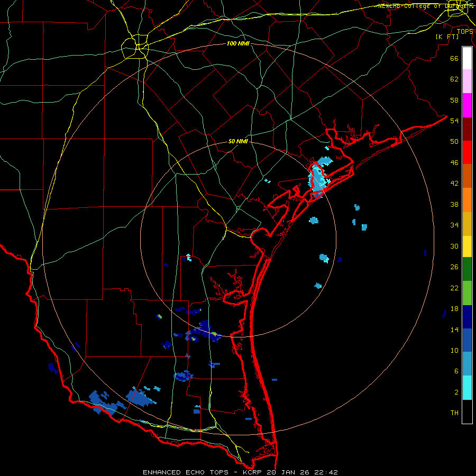
Task: Click the light blue legend swatch
Action: click(x=467, y=364)
